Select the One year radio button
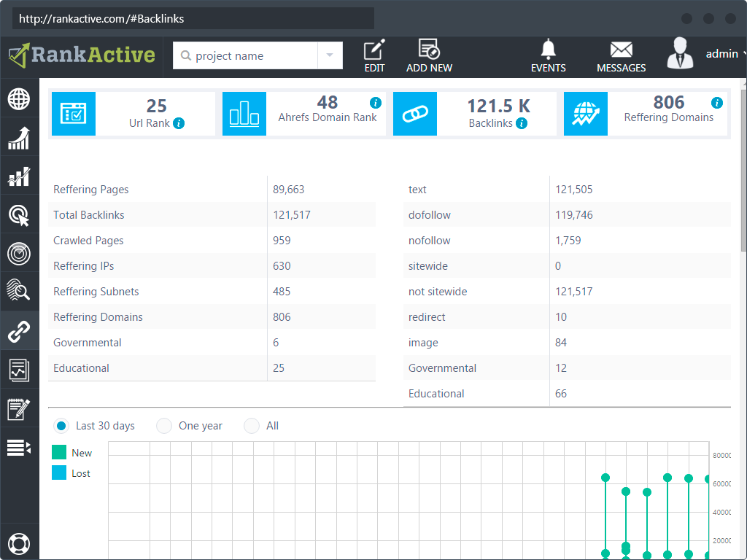Viewport: 747px width, 560px height. [x=164, y=426]
